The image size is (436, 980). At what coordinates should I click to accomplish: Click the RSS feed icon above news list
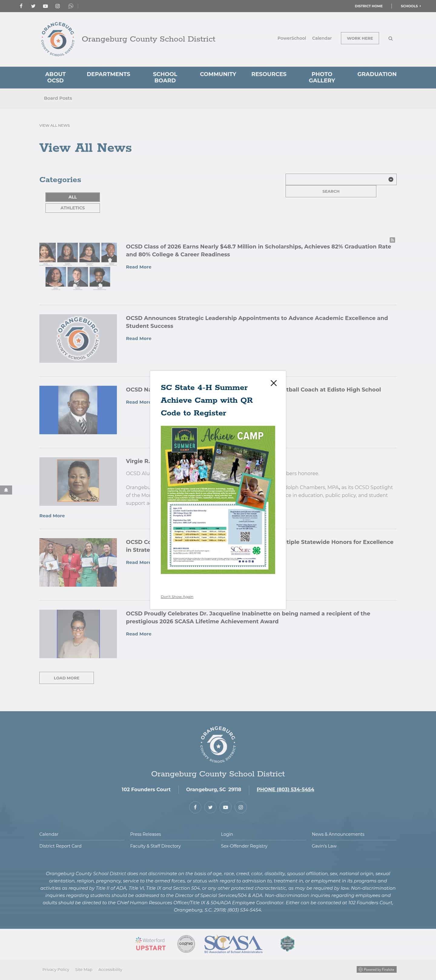pyautogui.click(x=392, y=240)
